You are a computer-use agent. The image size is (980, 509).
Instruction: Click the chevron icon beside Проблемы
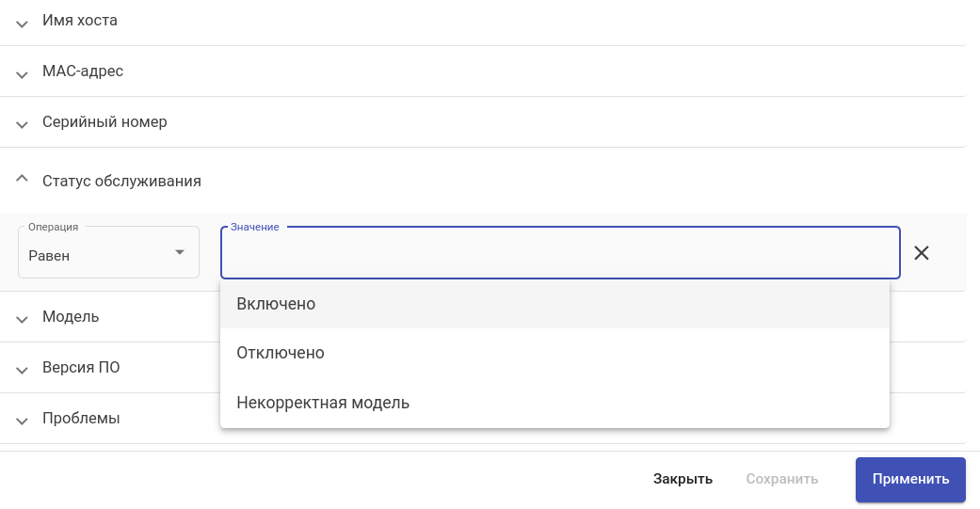point(23,420)
